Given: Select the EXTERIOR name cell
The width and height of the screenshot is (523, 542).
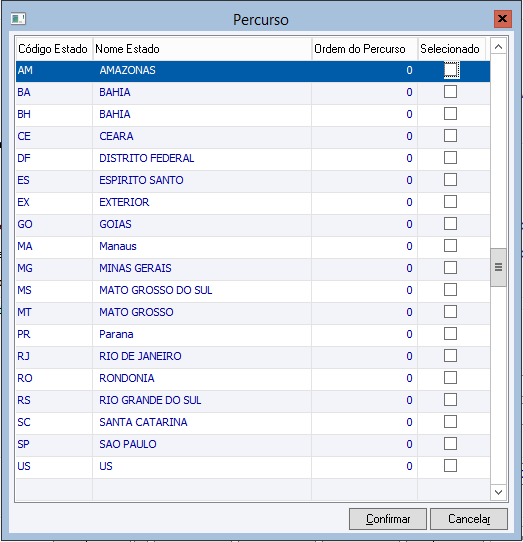Looking at the screenshot, I should pyautogui.click(x=202, y=202).
